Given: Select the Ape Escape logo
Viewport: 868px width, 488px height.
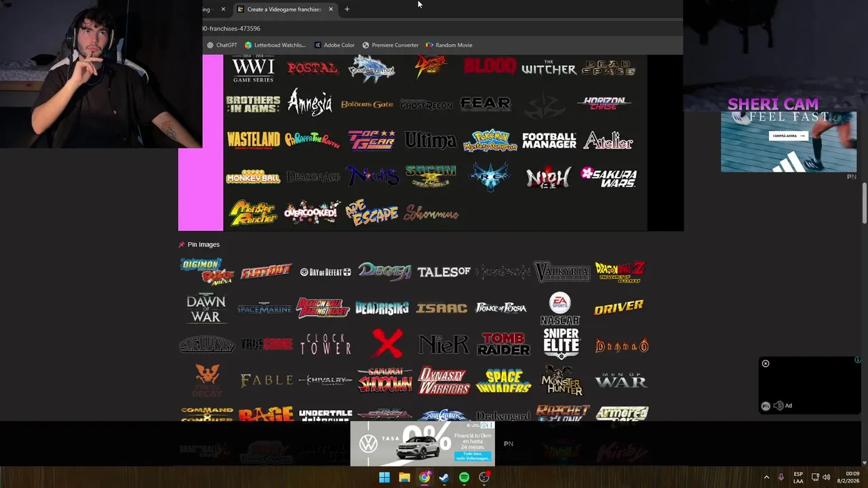Looking at the screenshot, I should pos(372,213).
